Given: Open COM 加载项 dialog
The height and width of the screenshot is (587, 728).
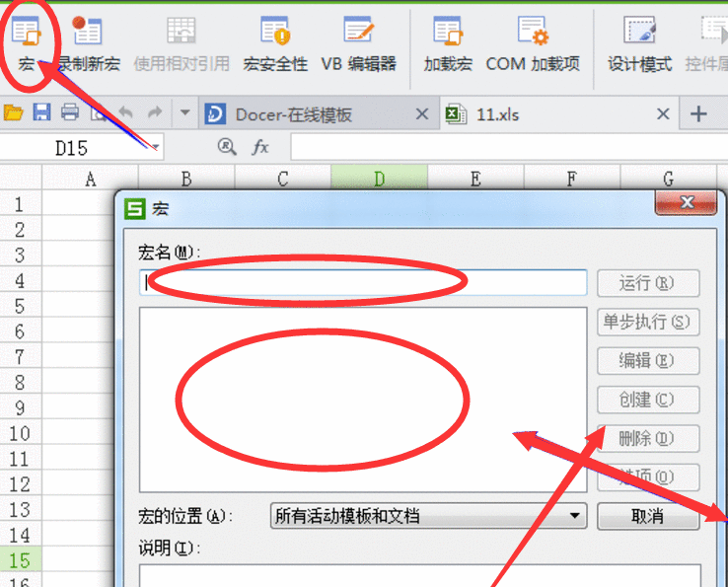Looking at the screenshot, I should (x=533, y=44).
